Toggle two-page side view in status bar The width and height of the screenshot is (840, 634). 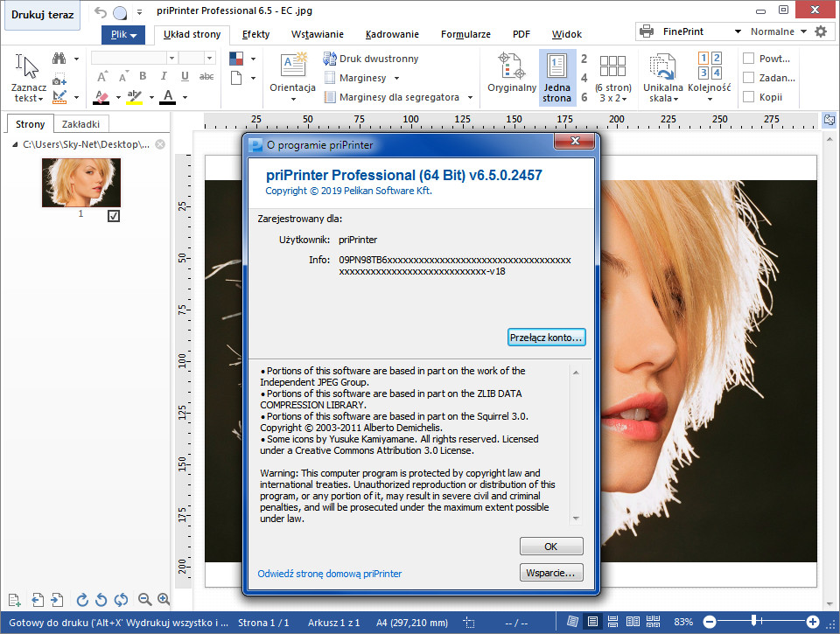(633, 622)
